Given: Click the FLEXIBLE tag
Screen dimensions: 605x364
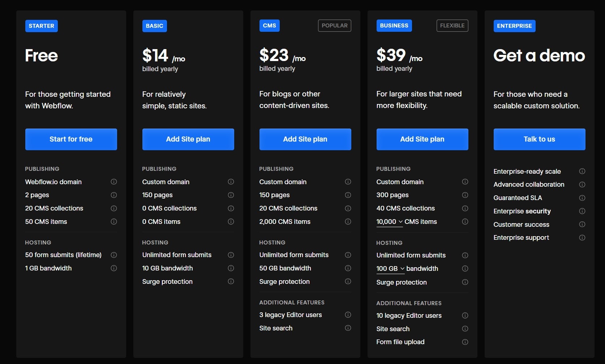Looking at the screenshot, I should (452, 26).
